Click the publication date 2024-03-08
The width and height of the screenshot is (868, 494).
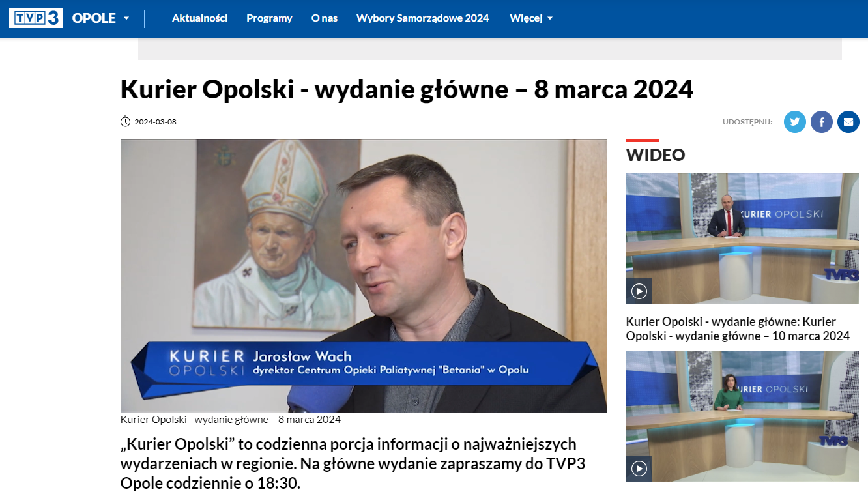pyautogui.click(x=156, y=122)
